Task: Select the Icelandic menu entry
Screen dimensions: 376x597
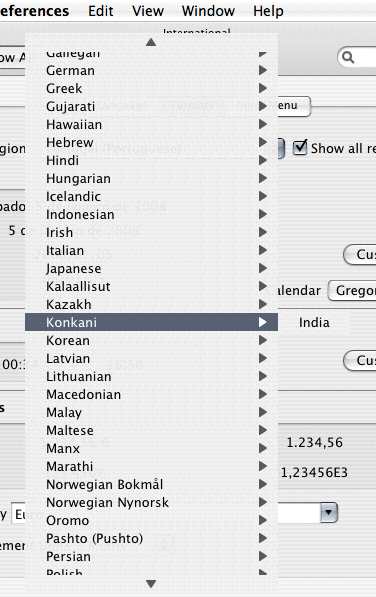Action: (151, 196)
